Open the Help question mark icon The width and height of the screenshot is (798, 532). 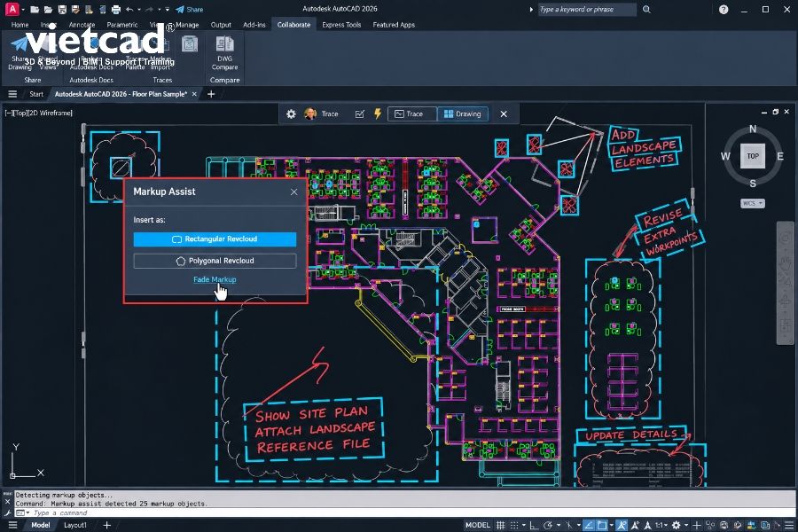click(x=724, y=9)
